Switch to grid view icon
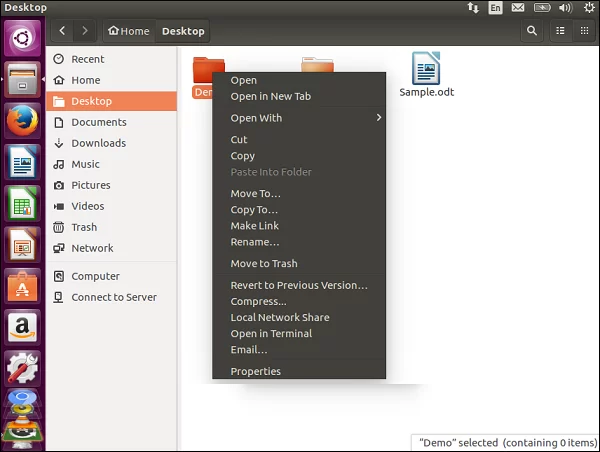 (x=584, y=31)
